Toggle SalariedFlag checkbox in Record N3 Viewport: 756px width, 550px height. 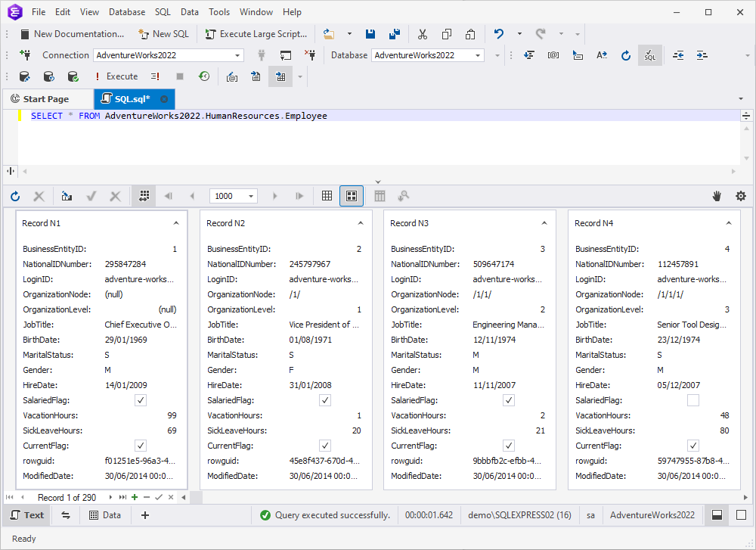click(509, 400)
